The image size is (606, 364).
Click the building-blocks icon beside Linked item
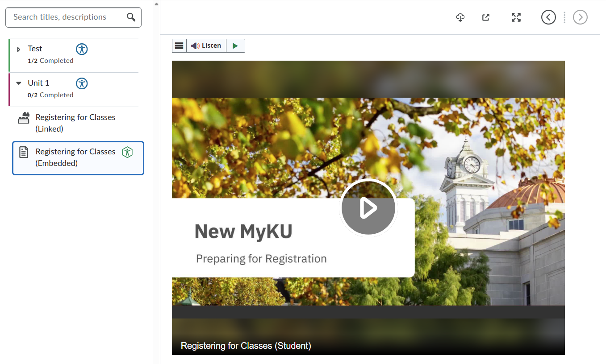tap(24, 118)
